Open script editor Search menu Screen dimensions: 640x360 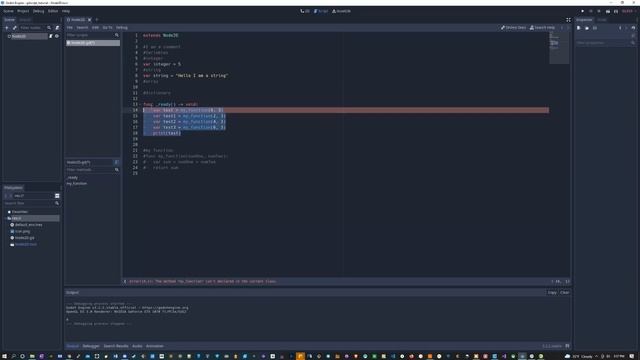[x=82, y=28]
